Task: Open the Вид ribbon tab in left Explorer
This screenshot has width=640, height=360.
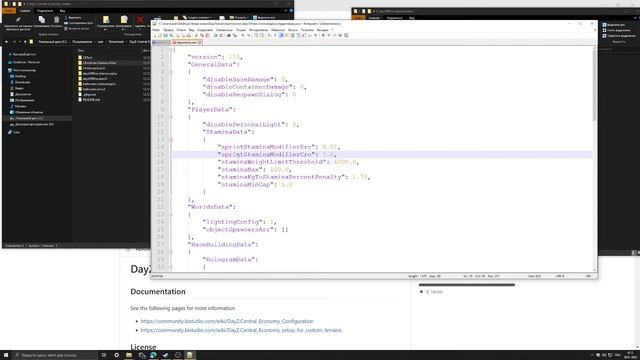Action: click(x=62, y=11)
